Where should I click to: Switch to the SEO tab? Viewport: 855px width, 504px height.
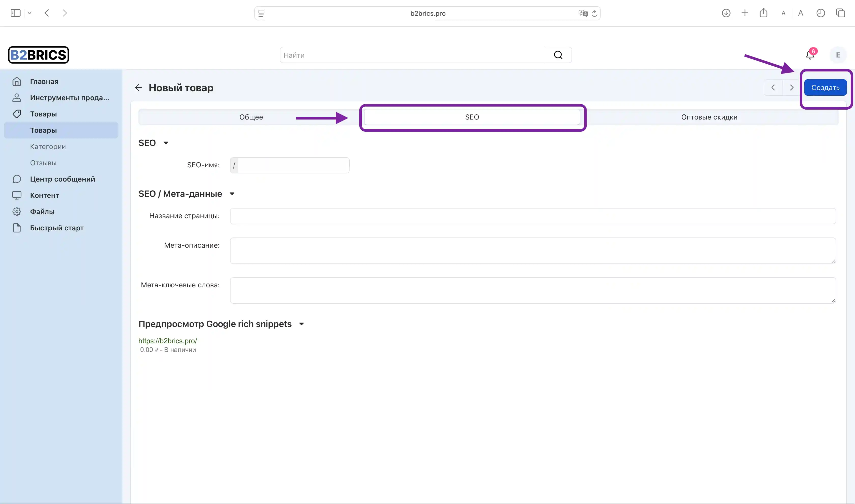pos(472,117)
